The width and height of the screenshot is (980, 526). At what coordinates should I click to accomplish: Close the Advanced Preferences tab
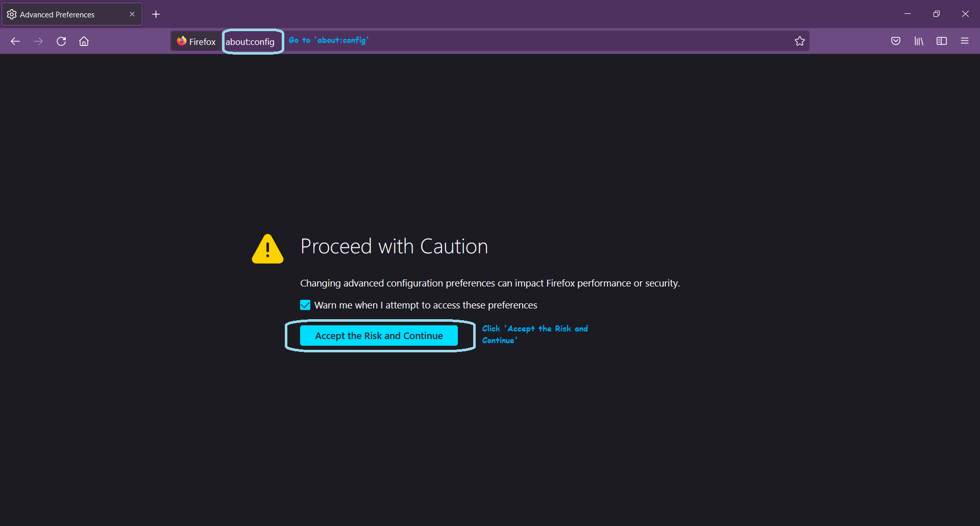tap(132, 14)
